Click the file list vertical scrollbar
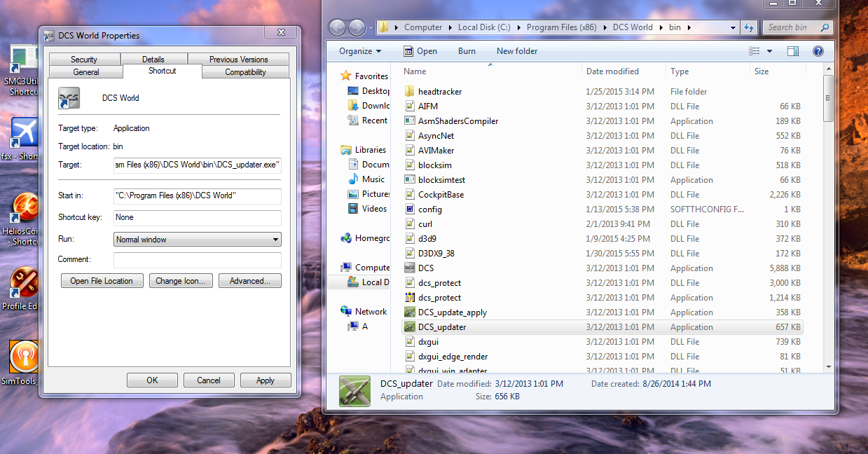This screenshot has width=868, height=454. point(829,221)
